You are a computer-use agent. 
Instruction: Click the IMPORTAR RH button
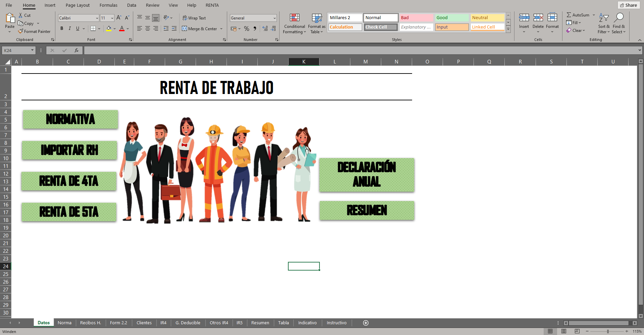click(x=69, y=150)
